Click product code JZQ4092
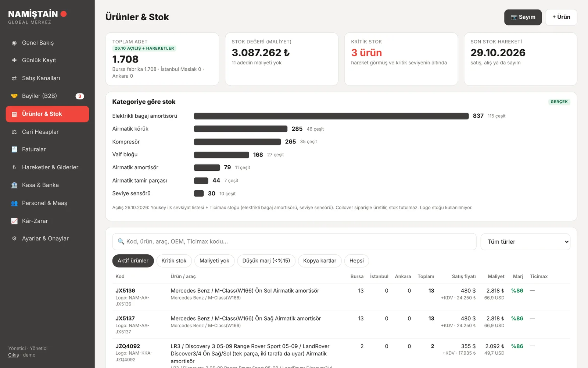The width and height of the screenshot is (588, 368). pyautogui.click(x=128, y=346)
